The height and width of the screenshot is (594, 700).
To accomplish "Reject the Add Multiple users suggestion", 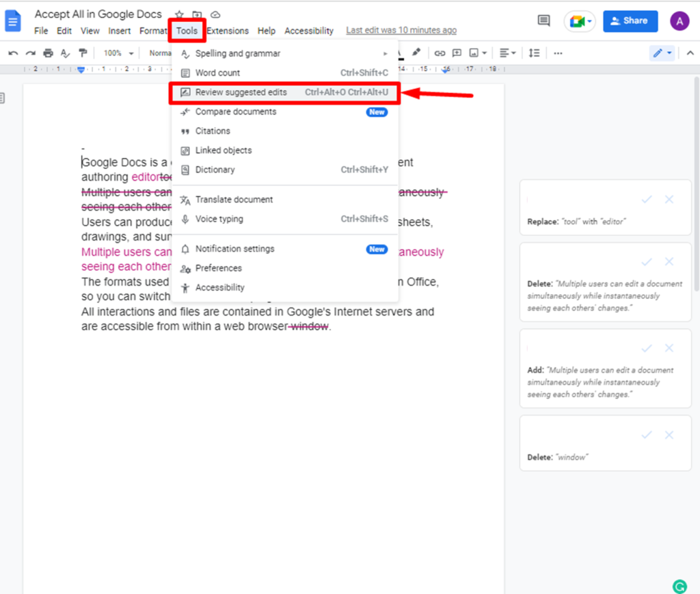I will [x=669, y=348].
